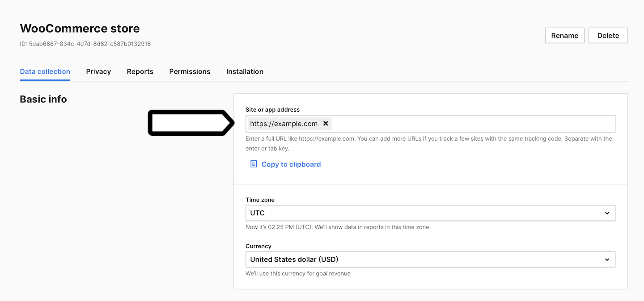Click the 'currency for goal revenue' hint
The height and width of the screenshot is (301, 644).
298,273
